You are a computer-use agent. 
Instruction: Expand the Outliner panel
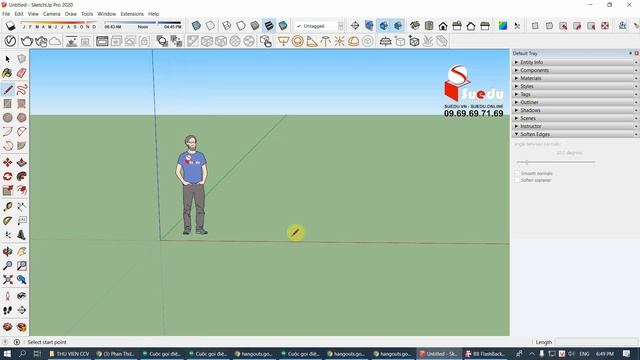pos(575,102)
